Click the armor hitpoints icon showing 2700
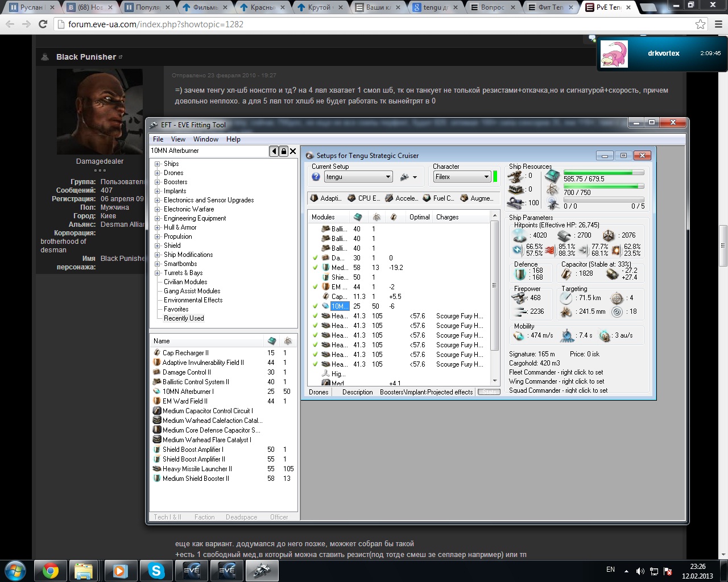728x582 pixels. (x=564, y=235)
